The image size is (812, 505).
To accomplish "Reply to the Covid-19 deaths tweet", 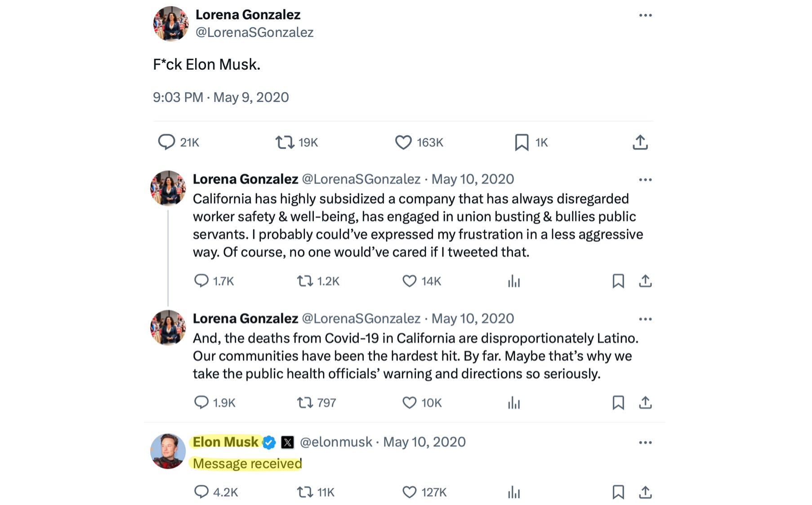I will pos(201,403).
